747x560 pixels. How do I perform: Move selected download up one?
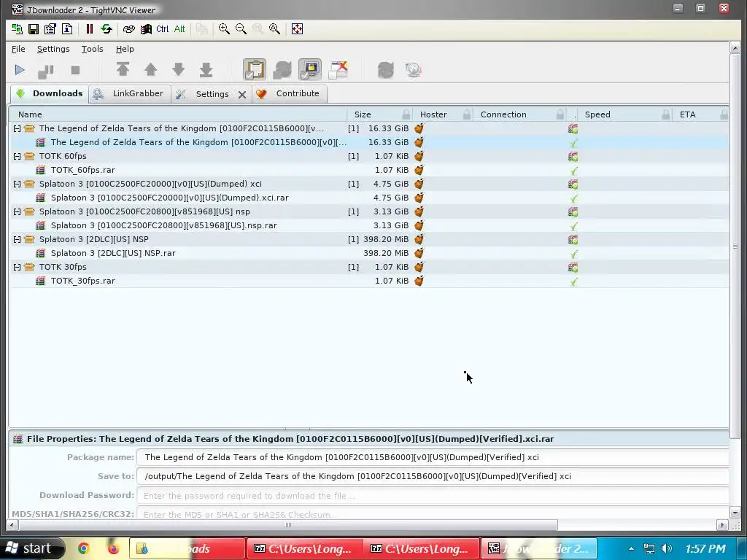tap(150, 69)
